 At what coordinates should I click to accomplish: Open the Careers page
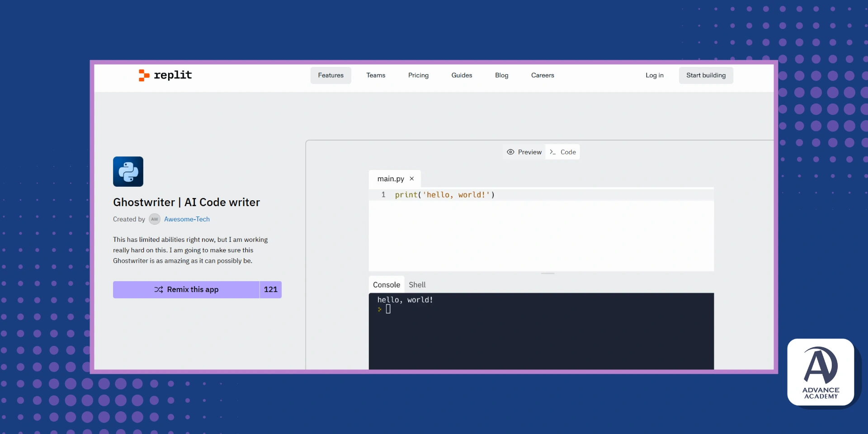(542, 75)
